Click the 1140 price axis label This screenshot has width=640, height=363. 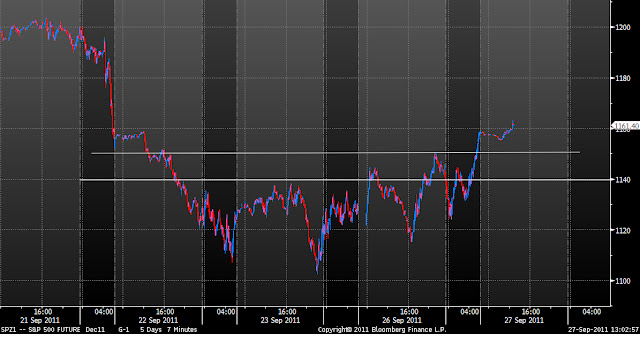click(x=622, y=180)
